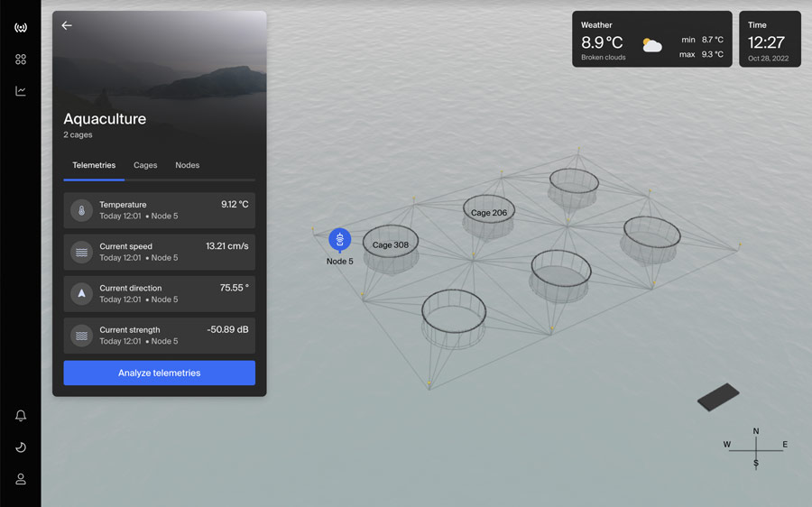
Task: Click the 12:27 clock time
Action: point(766,42)
